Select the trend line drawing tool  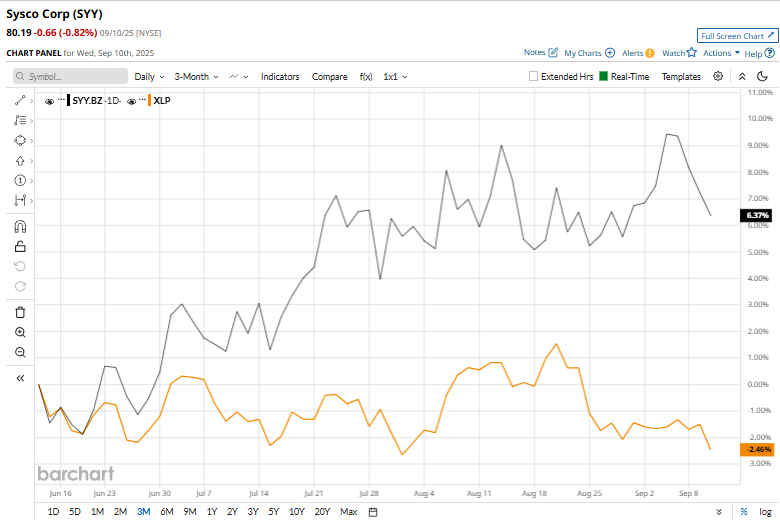[x=20, y=101]
